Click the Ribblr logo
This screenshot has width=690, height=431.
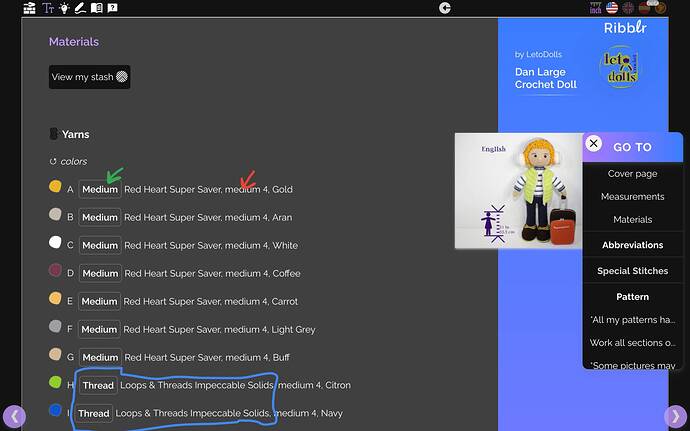point(625,28)
